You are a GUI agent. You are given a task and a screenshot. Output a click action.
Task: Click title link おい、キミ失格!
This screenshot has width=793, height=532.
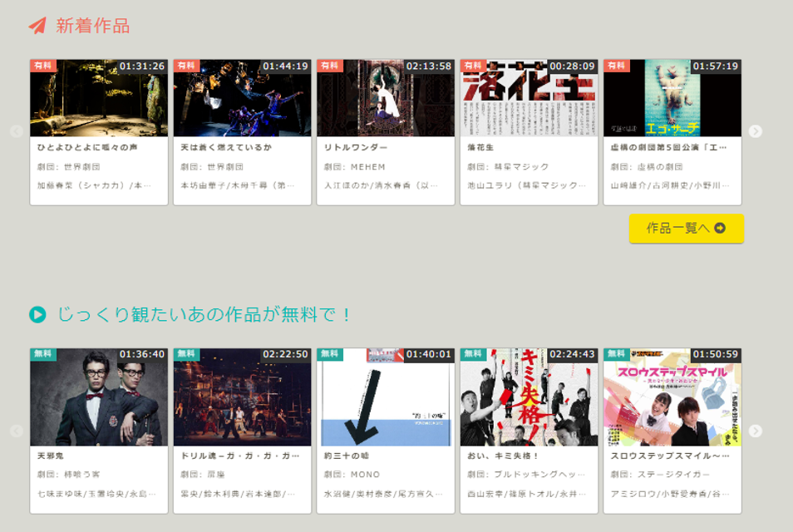coord(503,456)
